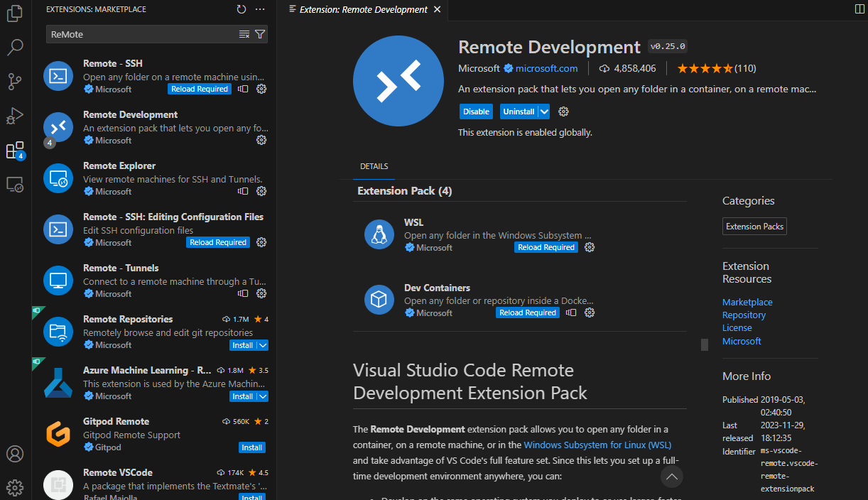The width and height of the screenshot is (868, 500).
Task: Switch to DETAILS tab
Action: coord(374,166)
